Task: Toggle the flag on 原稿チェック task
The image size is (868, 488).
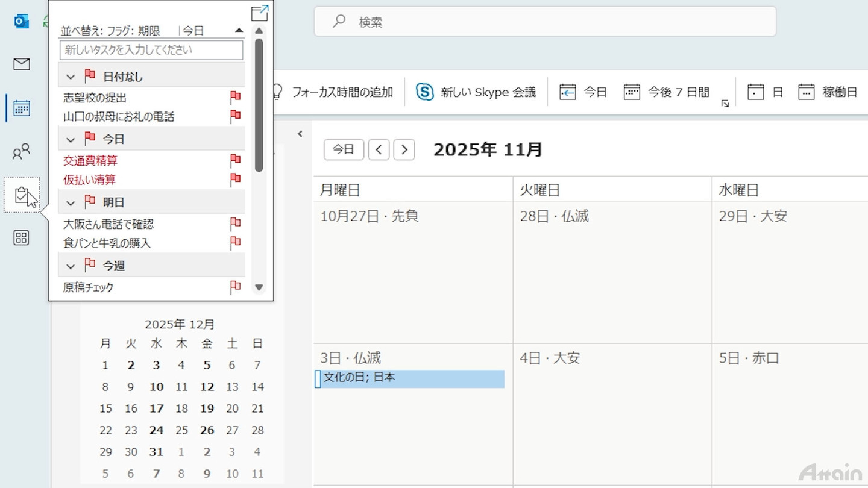Action: pyautogui.click(x=236, y=287)
